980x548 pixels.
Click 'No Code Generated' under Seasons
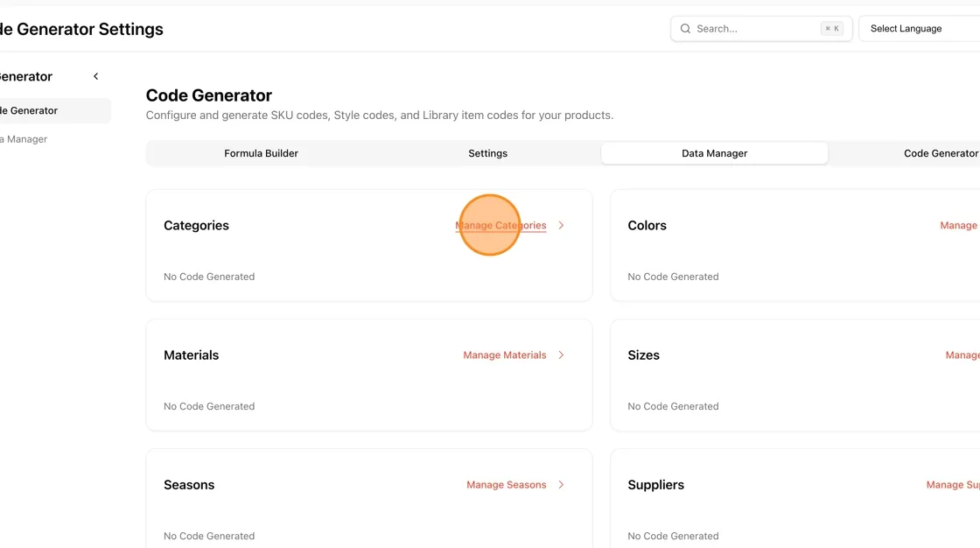coord(209,536)
